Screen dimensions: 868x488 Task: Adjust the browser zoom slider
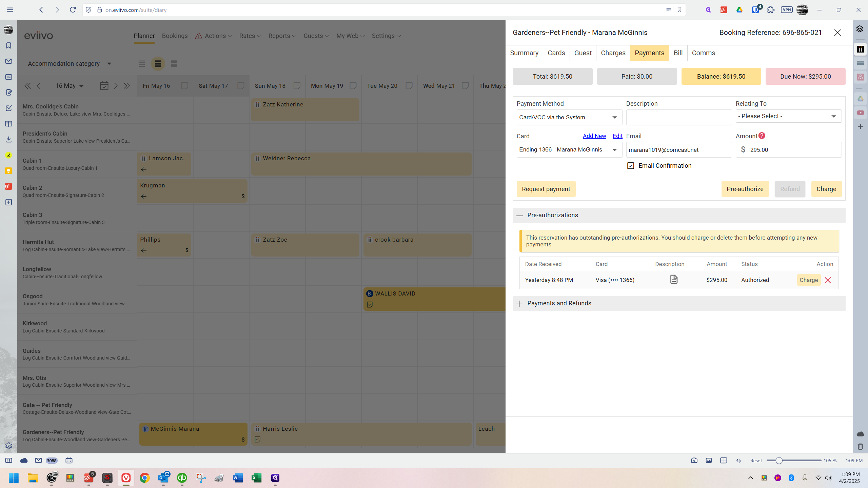pyautogui.click(x=779, y=461)
